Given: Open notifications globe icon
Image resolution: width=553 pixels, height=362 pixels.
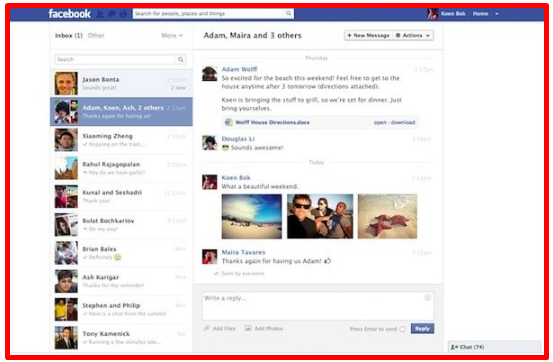Looking at the screenshot, I should coord(123,14).
